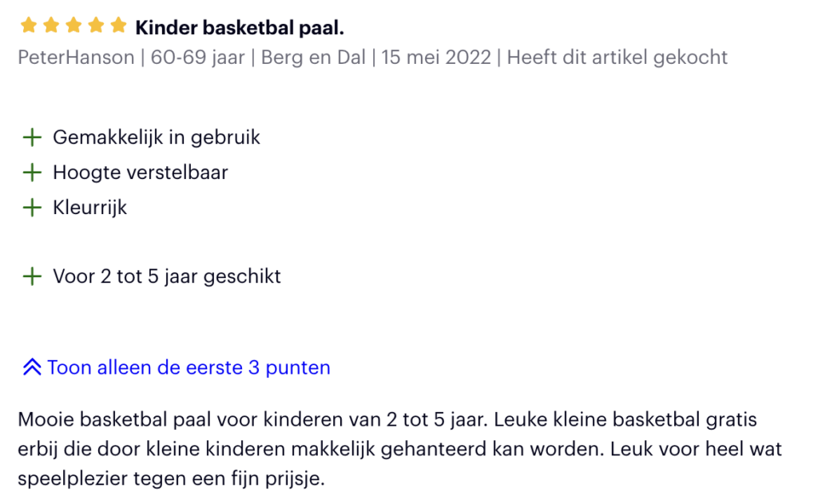
Task: Click Toon alleen de eerste 3 punten
Action: 189,368
